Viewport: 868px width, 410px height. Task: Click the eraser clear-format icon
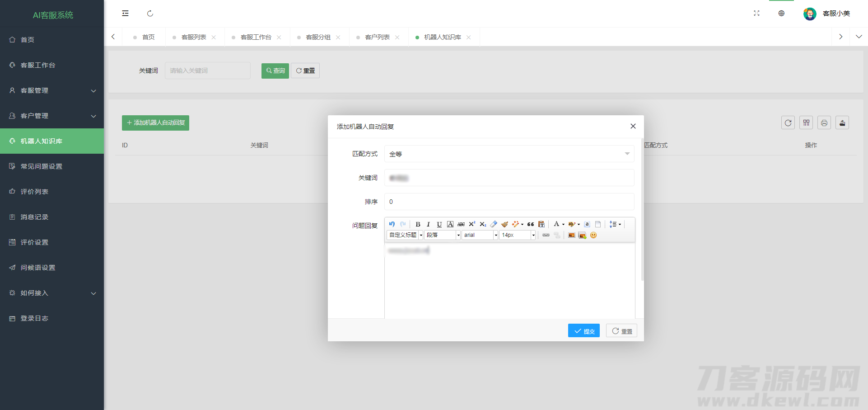pos(494,224)
